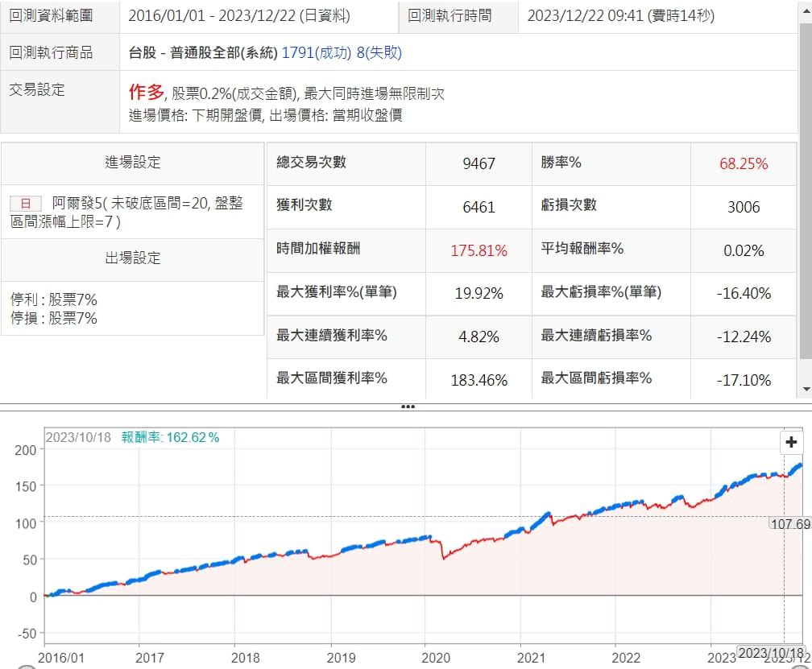The image size is (812, 669).
Task: Click the red 日 daily frequency badge
Action: [25, 204]
